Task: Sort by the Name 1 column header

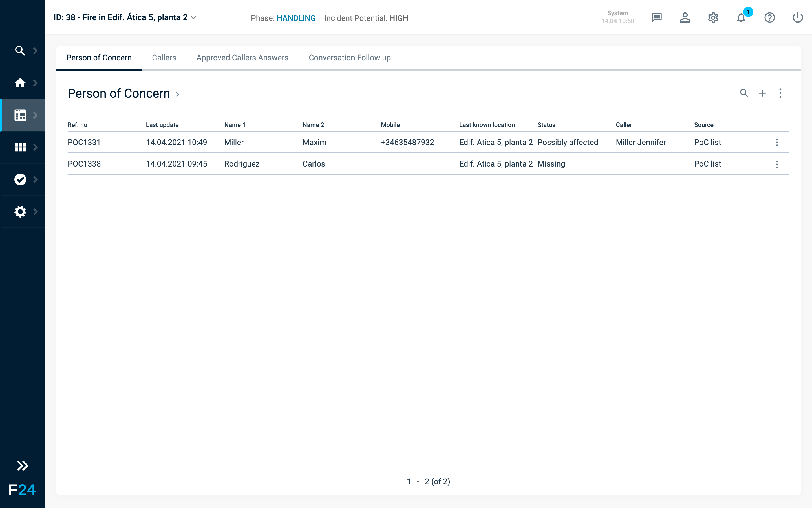Action: pyautogui.click(x=235, y=125)
